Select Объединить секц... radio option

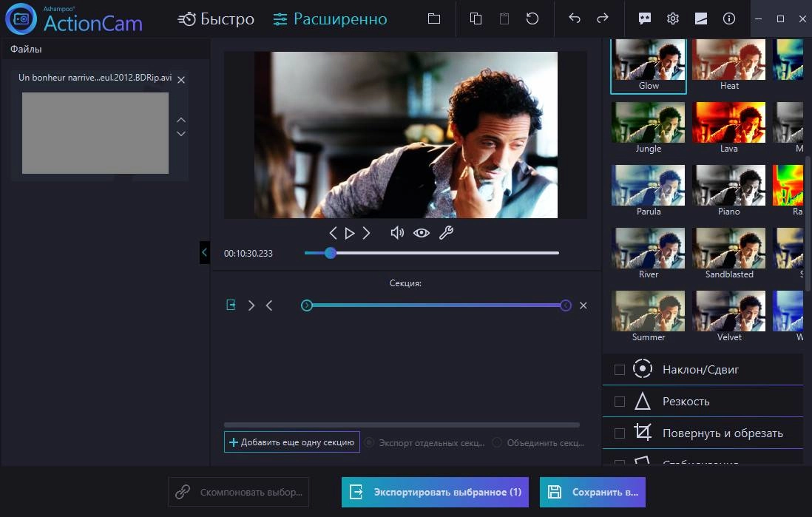[x=538, y=443]
